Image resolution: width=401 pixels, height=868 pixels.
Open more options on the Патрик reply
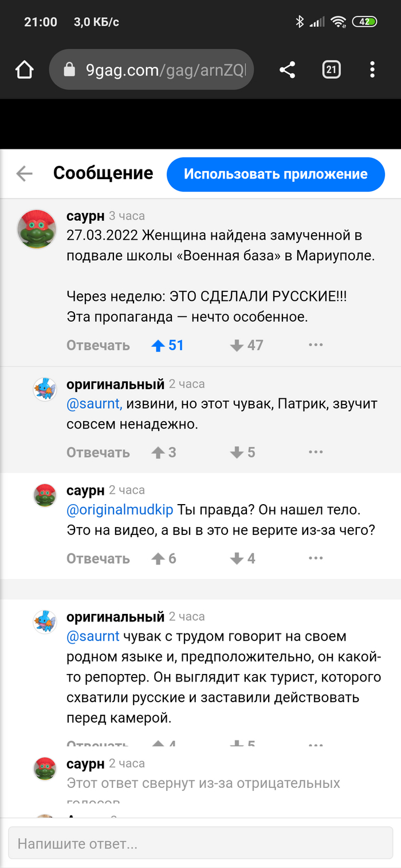pos(316,452)
